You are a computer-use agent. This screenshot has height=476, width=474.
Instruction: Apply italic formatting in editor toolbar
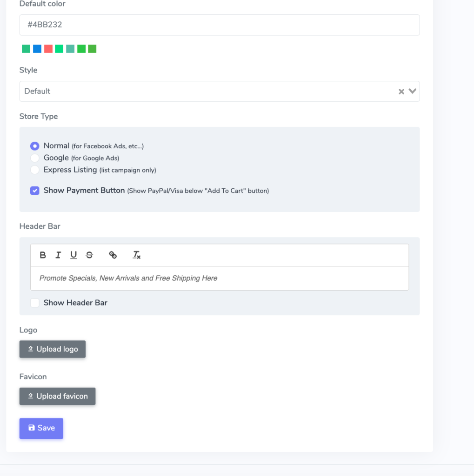(x=58, y=255)
